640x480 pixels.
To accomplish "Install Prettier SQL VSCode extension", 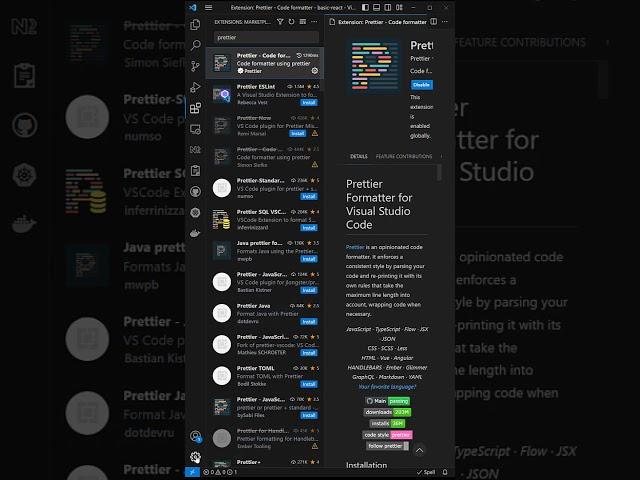I will pyautogui.click(x=309, y=228).
